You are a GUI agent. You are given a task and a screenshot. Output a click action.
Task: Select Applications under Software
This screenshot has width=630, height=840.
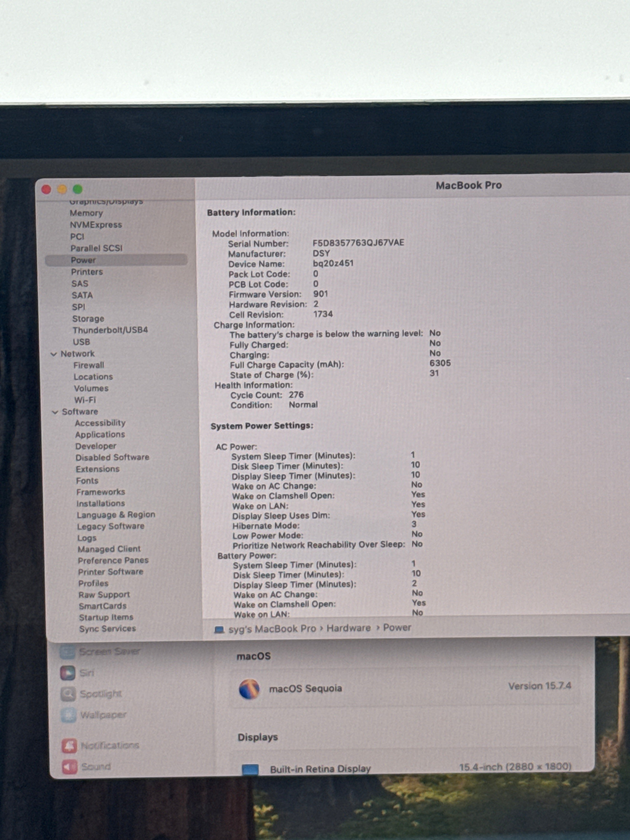pyautogui.click(x=100, y=434)
